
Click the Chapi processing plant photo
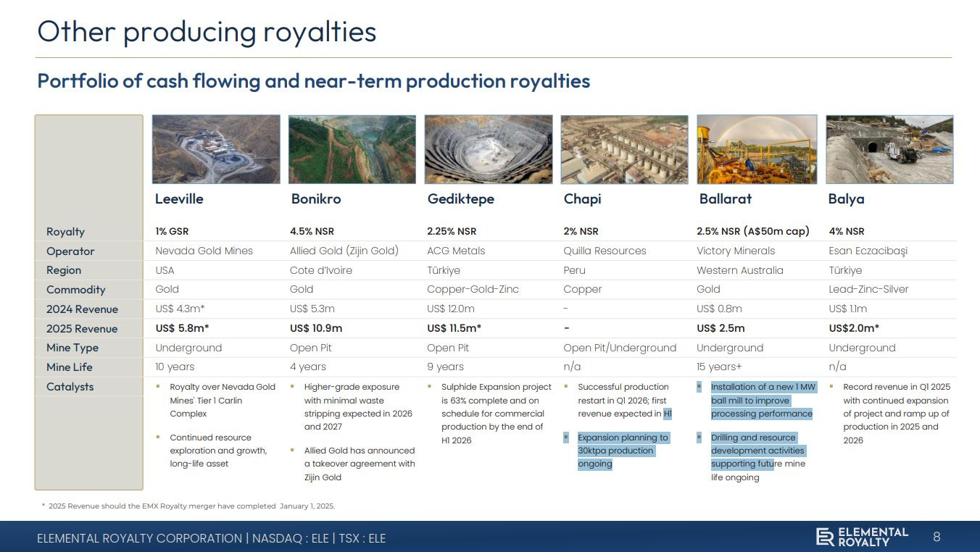click(x=625, y=149)
